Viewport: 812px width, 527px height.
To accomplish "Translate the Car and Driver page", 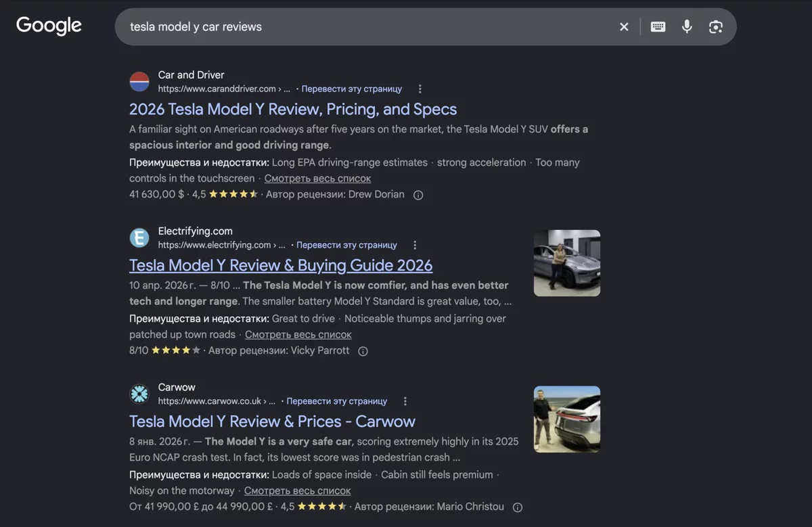I will pyautogui.click(x=352, y=89).
